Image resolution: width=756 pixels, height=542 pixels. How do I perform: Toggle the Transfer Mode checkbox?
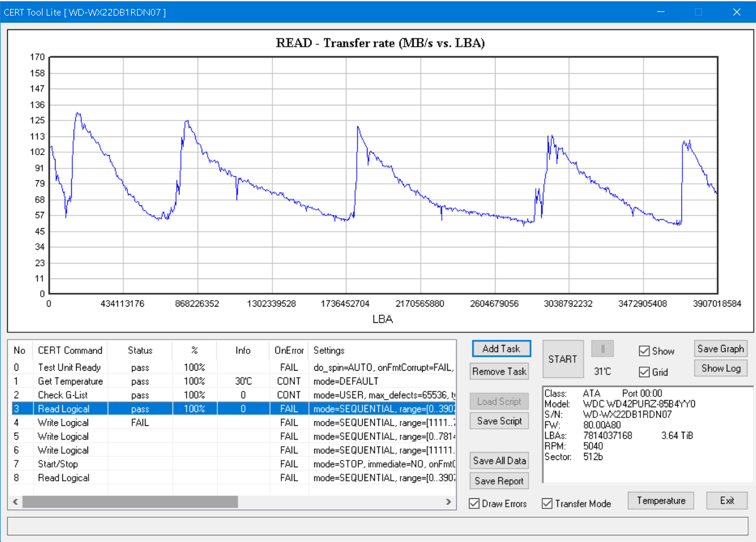coord(547,504)
